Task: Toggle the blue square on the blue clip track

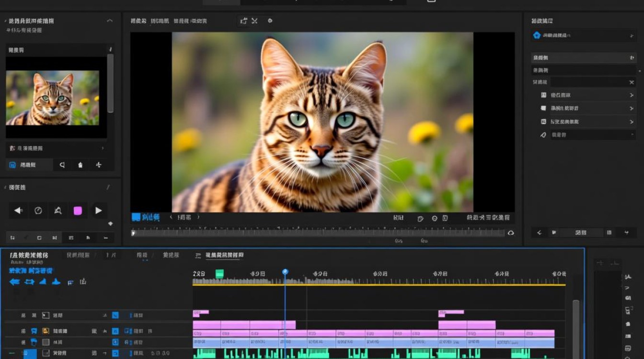Action: [x=115, y=342]
